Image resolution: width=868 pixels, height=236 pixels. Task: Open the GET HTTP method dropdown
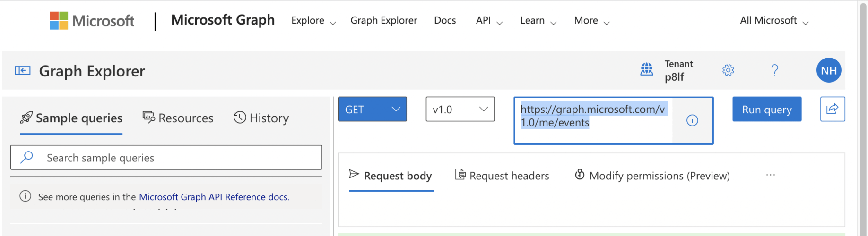click(372, 109)
